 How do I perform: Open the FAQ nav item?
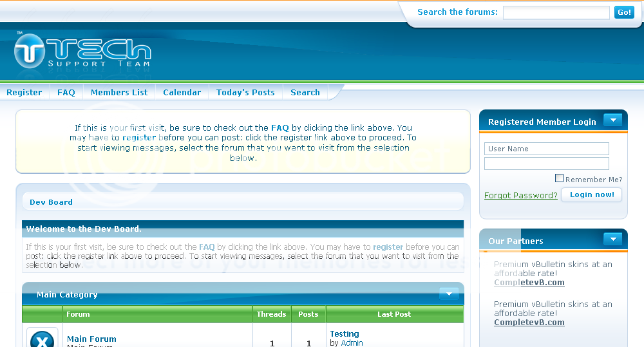click(x=66, y=93)
